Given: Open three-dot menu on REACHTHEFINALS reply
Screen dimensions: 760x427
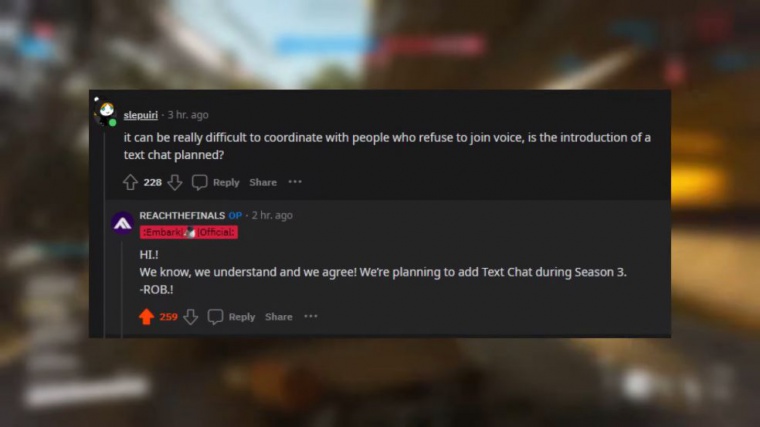Looking at the screenshot, I should click(311, 316).
